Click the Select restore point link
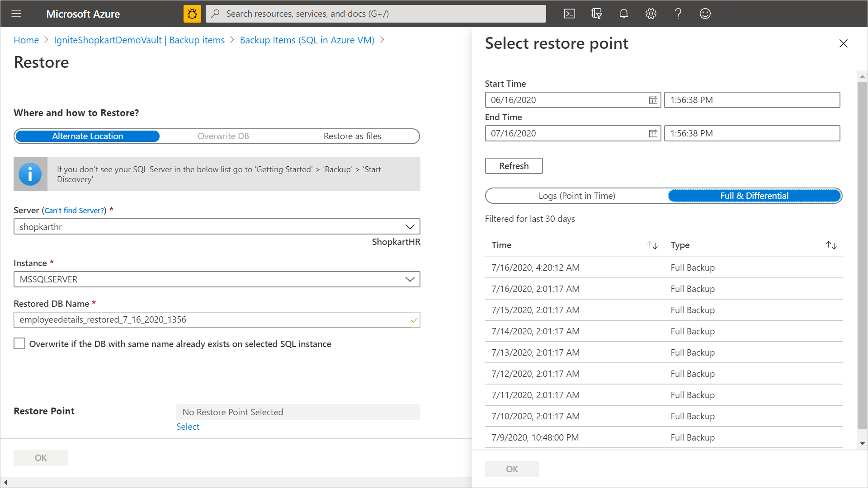This screenshot has width=868, height=488. (x=188, y=426)
